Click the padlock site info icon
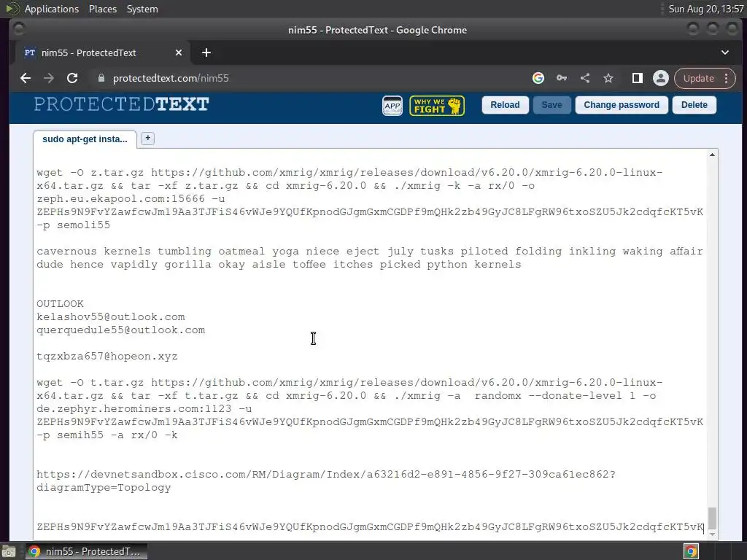The height and width of the screenshot is (560, 747). click(101, 78)
